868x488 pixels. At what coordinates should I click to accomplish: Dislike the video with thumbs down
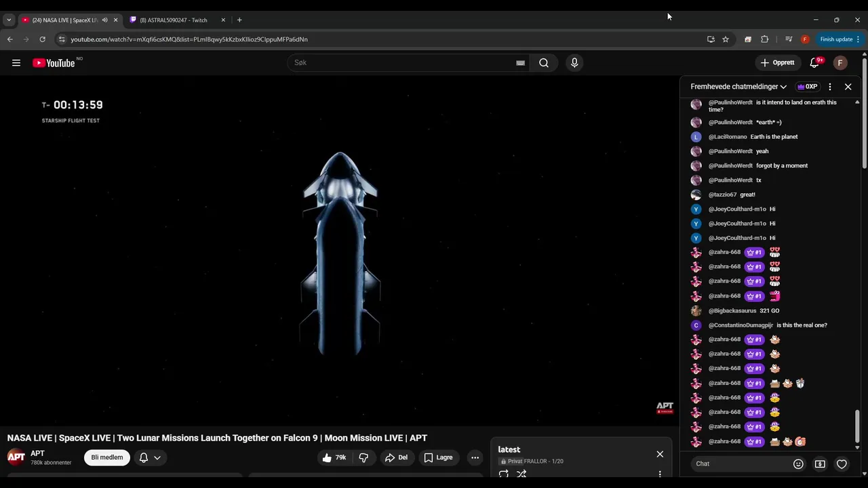363,457
